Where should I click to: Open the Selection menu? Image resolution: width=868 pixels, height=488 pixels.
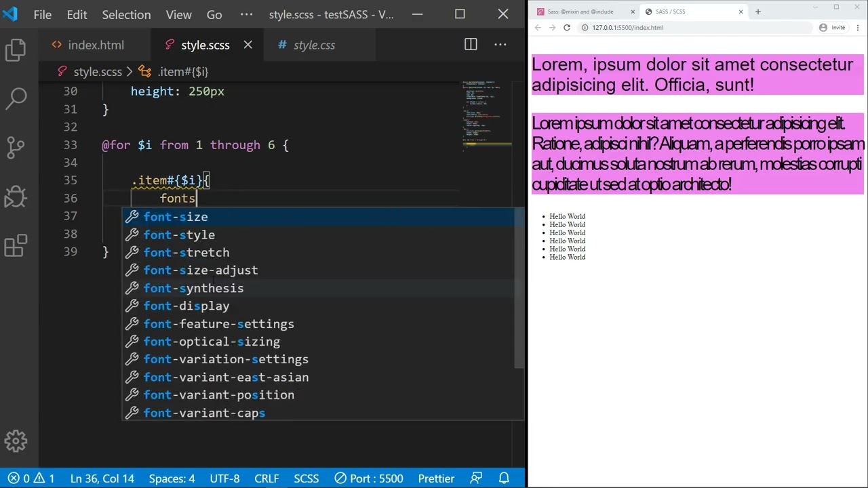point(126,14)
